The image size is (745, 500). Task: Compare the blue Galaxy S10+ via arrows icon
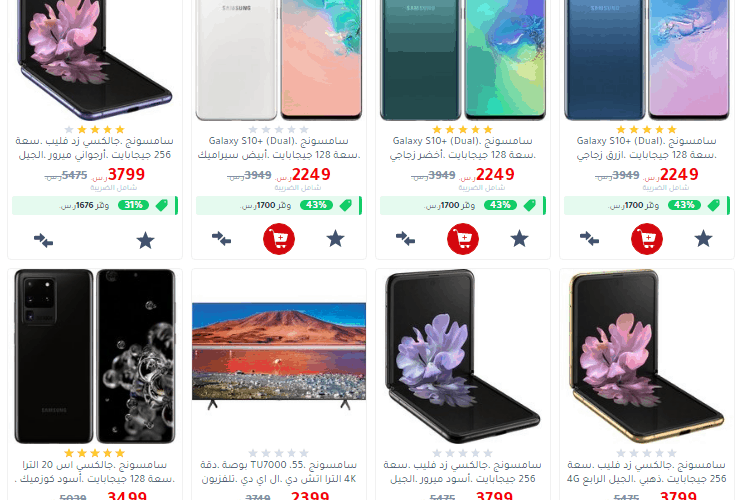point(589,239)
